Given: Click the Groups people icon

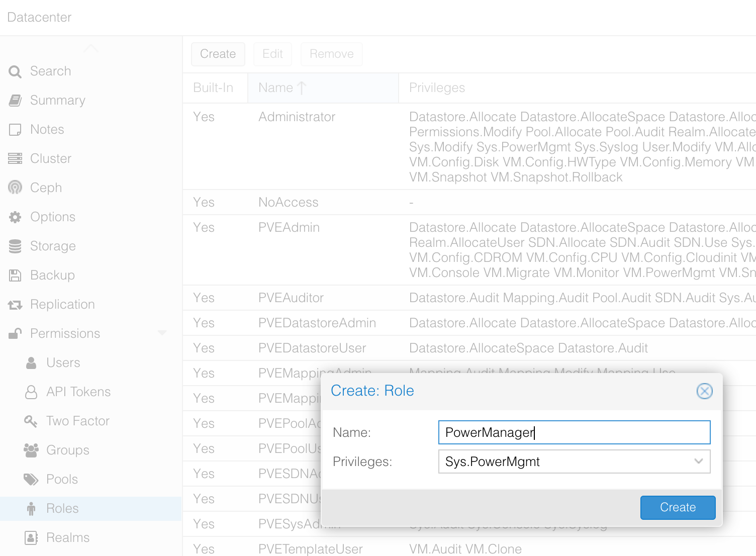Looking at the screenshot, I should tap(31, 450).
